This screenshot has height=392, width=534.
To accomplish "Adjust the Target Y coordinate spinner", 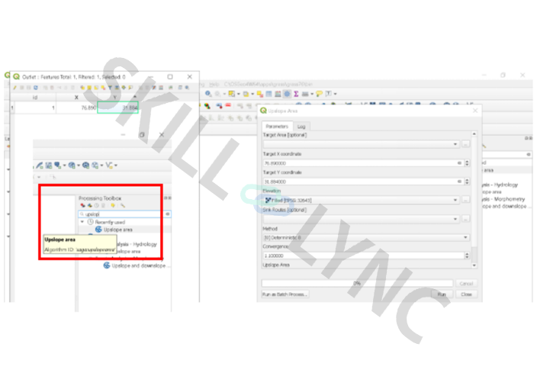I will (x=467, y=182).
